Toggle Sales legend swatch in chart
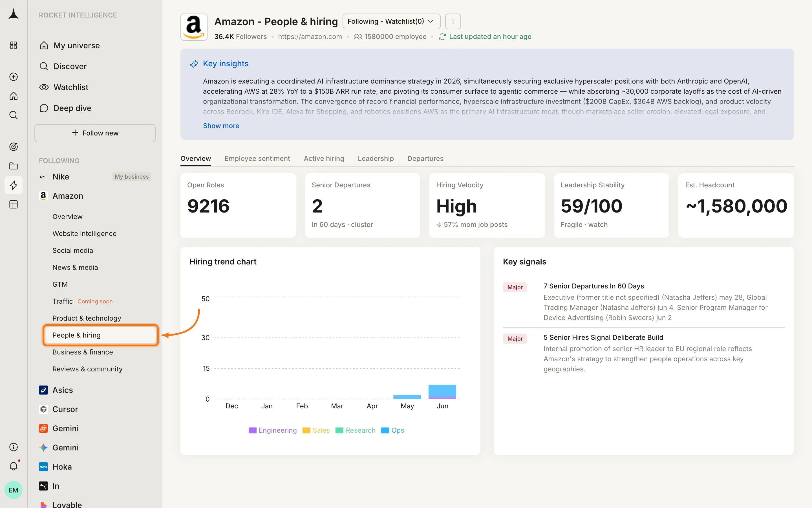812x508 pixels. point(306,430)
